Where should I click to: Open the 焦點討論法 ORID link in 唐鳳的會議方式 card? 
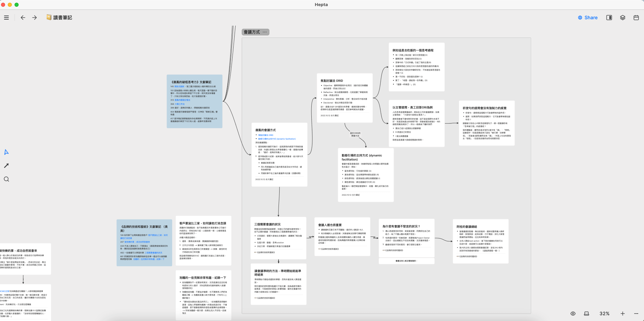pyautogui.click(x=266, y=135)
